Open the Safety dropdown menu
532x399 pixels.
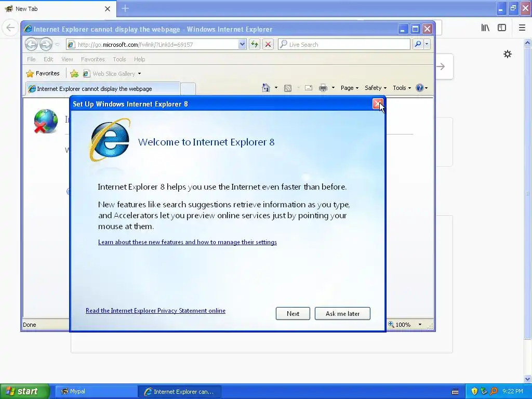click(x=375, y=88)
